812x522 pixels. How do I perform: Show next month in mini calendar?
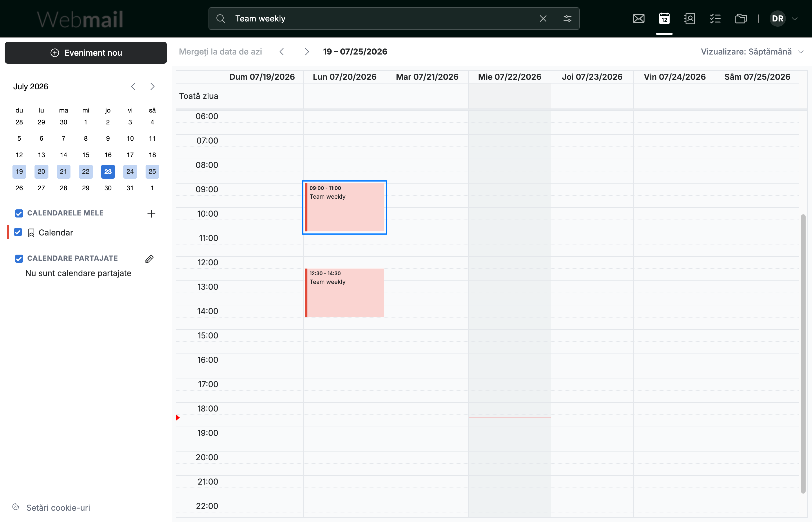click(153, 86)
